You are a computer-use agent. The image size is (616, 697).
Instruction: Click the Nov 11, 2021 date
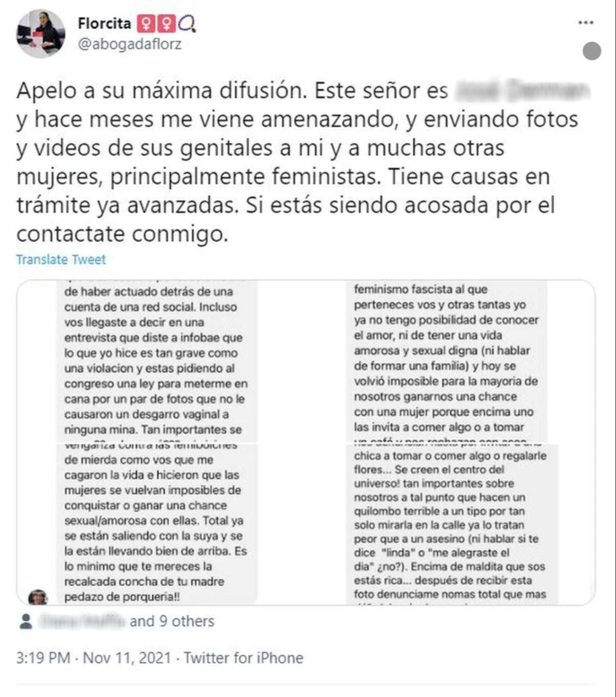tap(126, 658)
